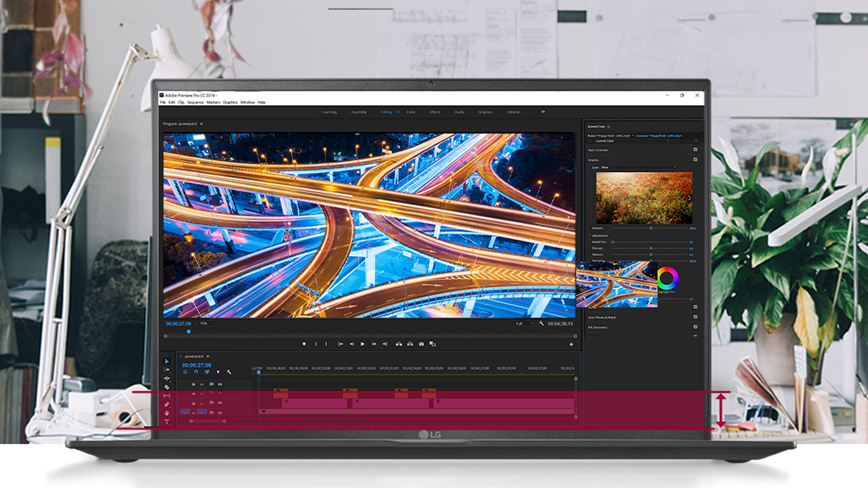Select the Razor tool
Screen dimensions: 868x488
pos(167,387)
